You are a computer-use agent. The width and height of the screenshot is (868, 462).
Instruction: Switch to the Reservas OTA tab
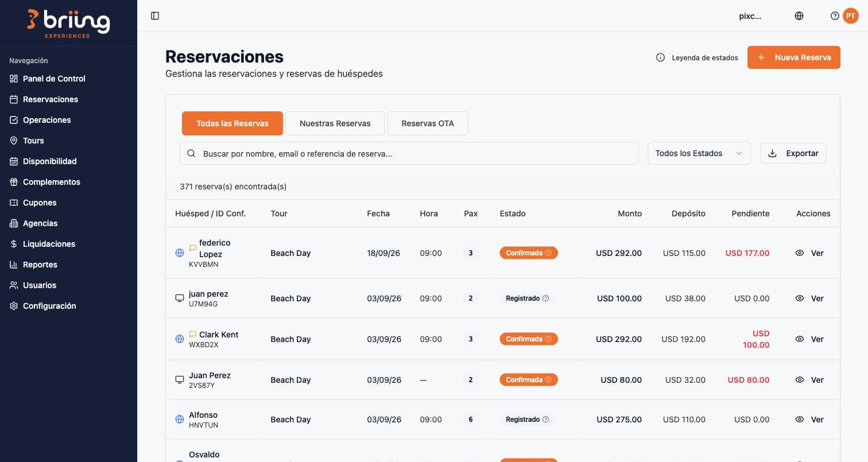click(x=428, y=123)
